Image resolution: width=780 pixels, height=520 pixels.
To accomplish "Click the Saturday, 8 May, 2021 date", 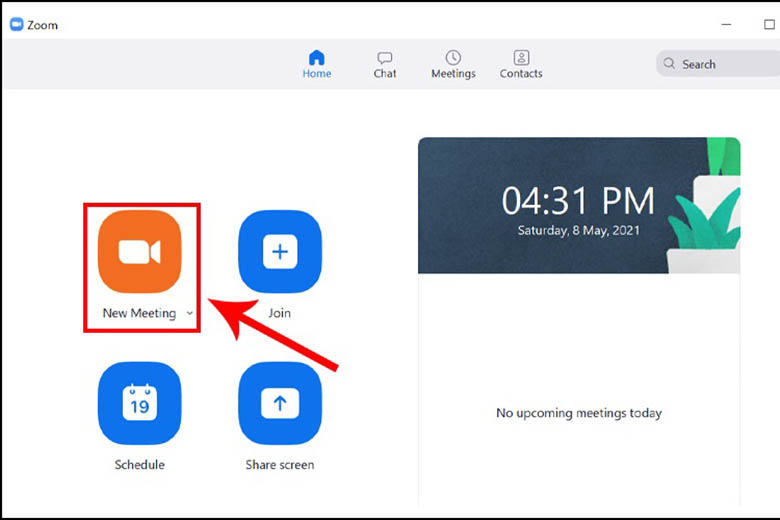I will 578,230.
